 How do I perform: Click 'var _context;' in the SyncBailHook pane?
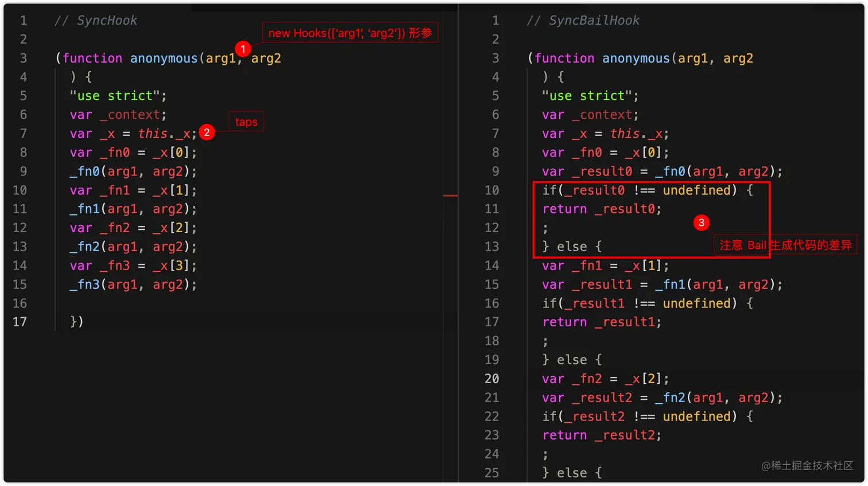click(590, 115)
